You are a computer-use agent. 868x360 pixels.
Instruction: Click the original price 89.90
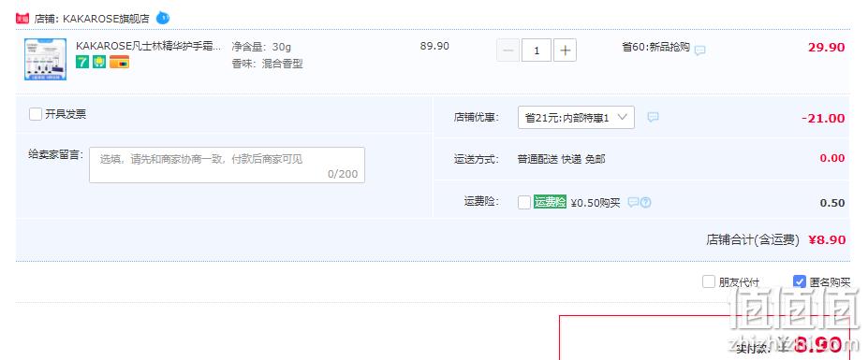(434, 46)
